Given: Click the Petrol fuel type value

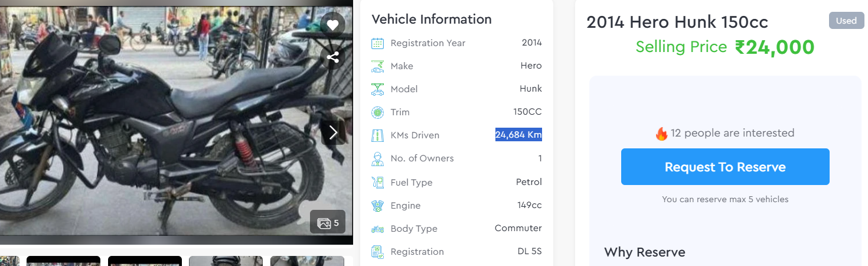Looking at the screenshot, I should (x=529, y=181).
